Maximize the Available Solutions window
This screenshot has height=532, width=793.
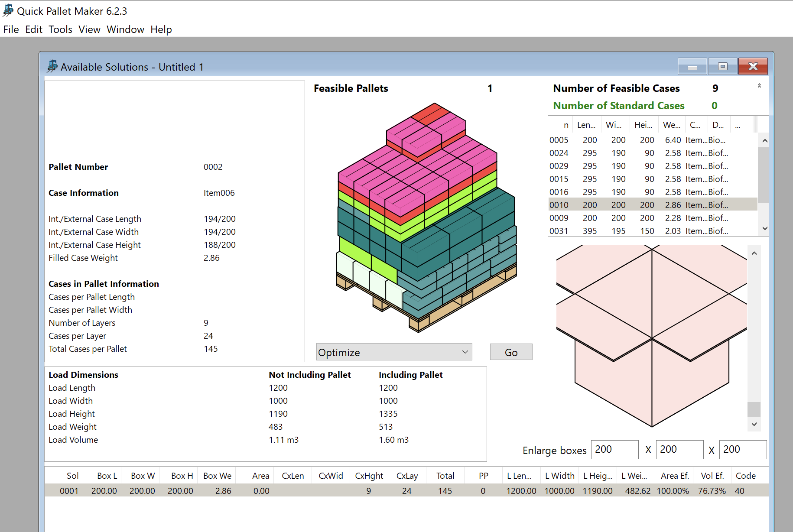[x=722, y=67]
